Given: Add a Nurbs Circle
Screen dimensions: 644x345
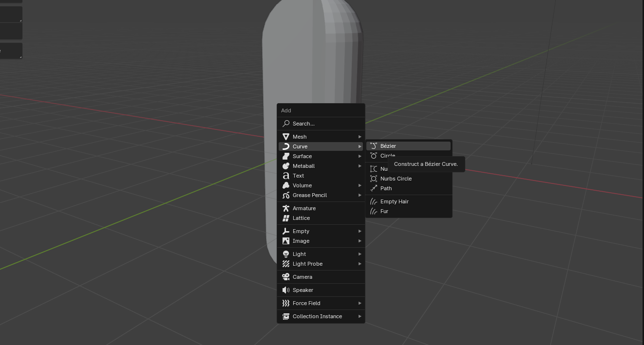Looking at the screenshot, I should [409, 179].
